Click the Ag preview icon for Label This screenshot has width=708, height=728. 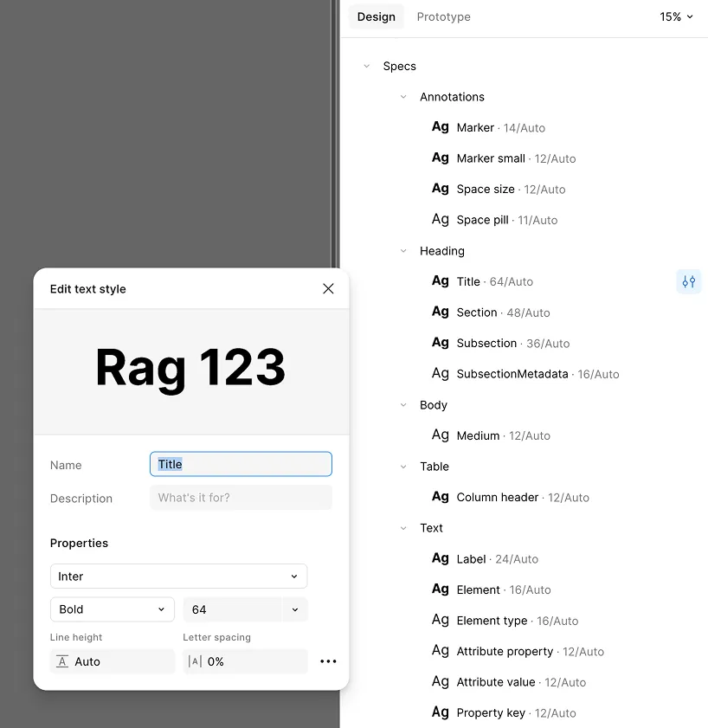coord(441,558)
